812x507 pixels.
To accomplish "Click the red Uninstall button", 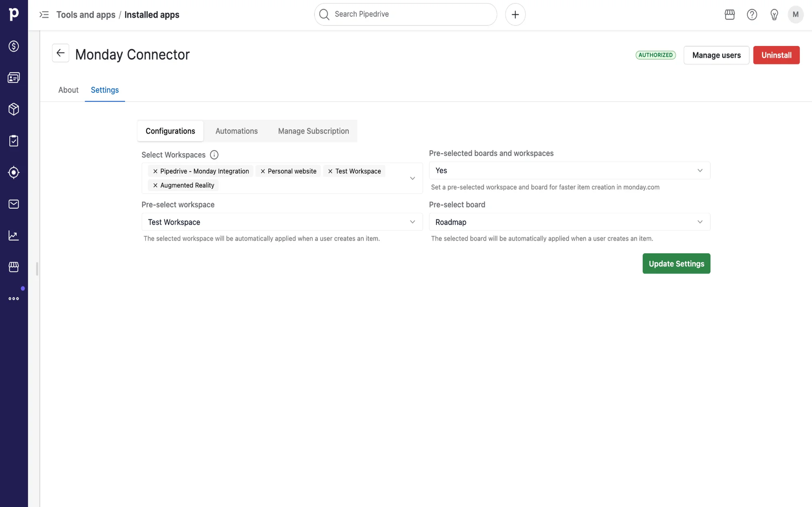I will tap(776, 55).
